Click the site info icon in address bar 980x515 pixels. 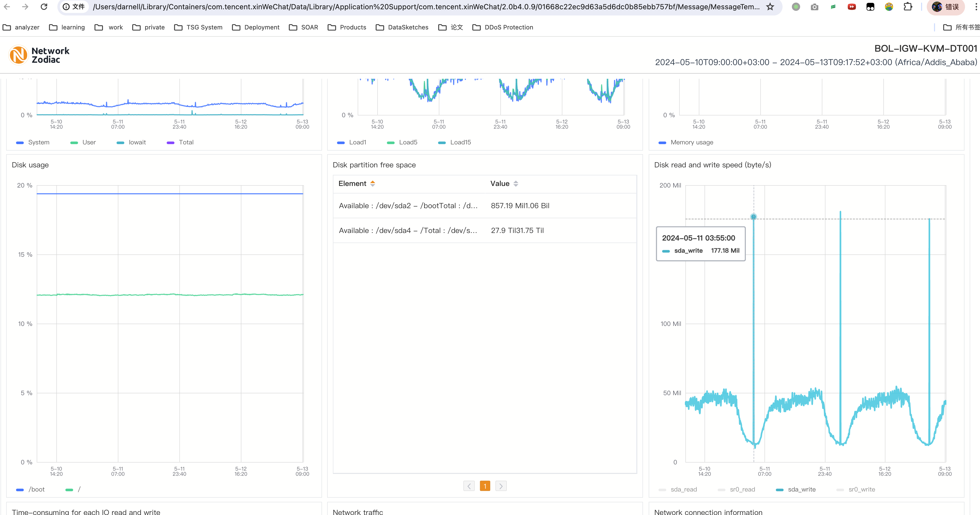click(x=66, y=7)
